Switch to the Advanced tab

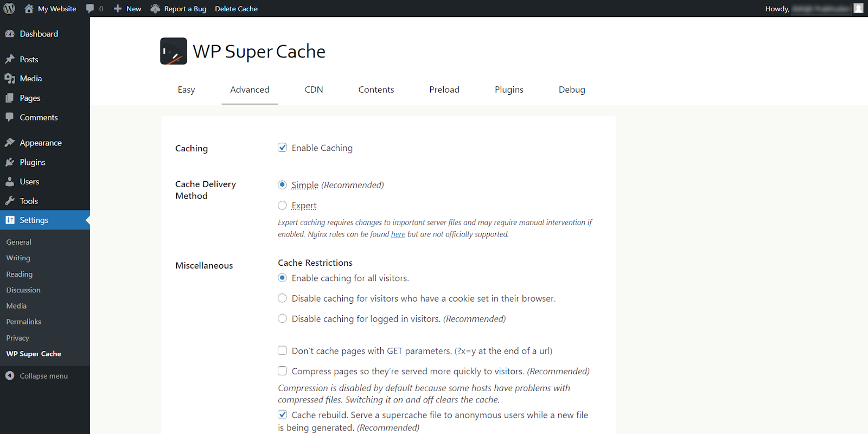[x=250, y=90]
